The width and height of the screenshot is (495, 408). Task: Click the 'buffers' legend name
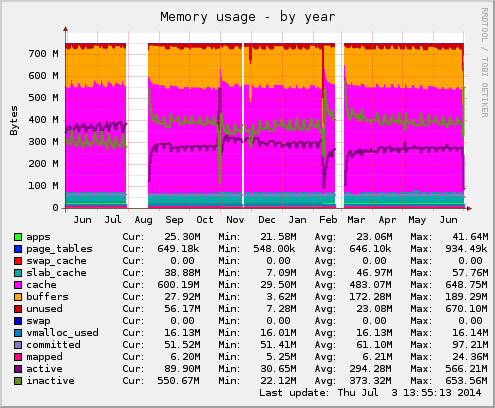point(47,297)
